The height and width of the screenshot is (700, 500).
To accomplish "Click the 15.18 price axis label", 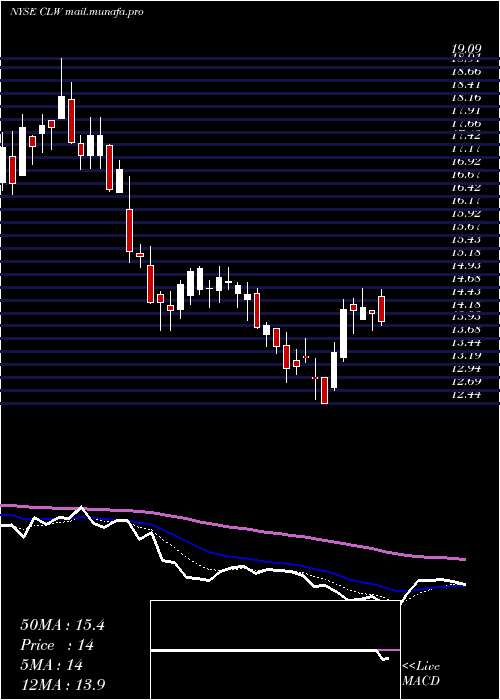I will pos(467,252).
